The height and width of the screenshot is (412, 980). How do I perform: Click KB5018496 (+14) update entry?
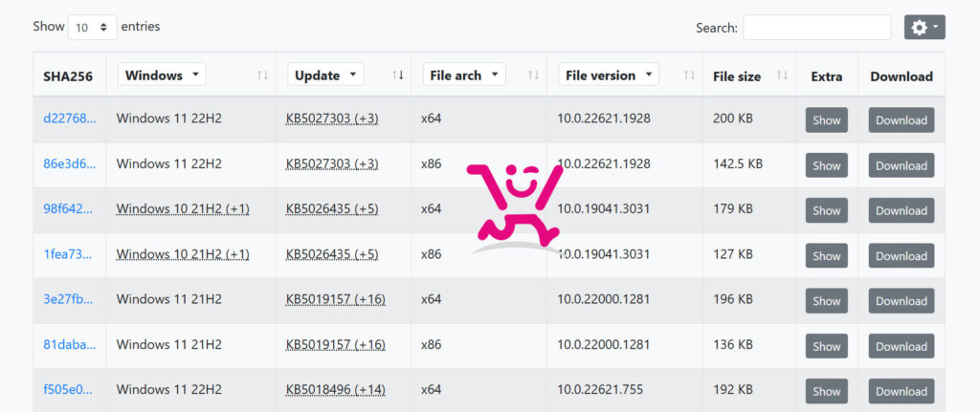[x=336, y=390]
